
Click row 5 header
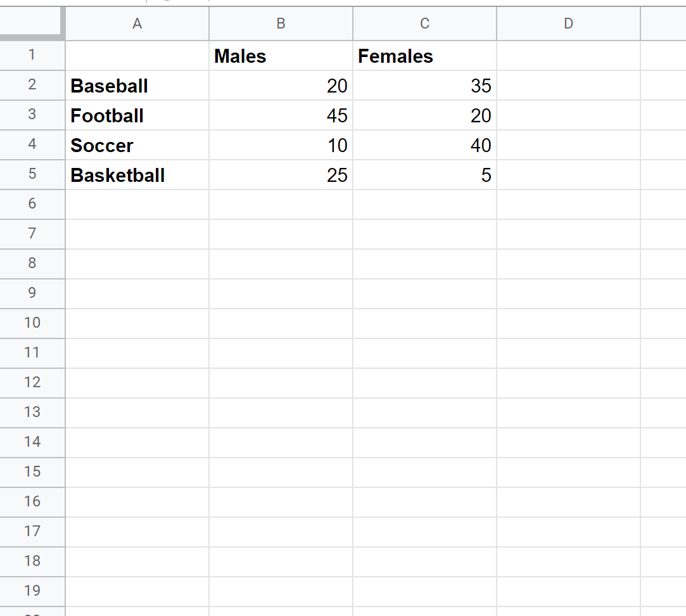(32, 174)
